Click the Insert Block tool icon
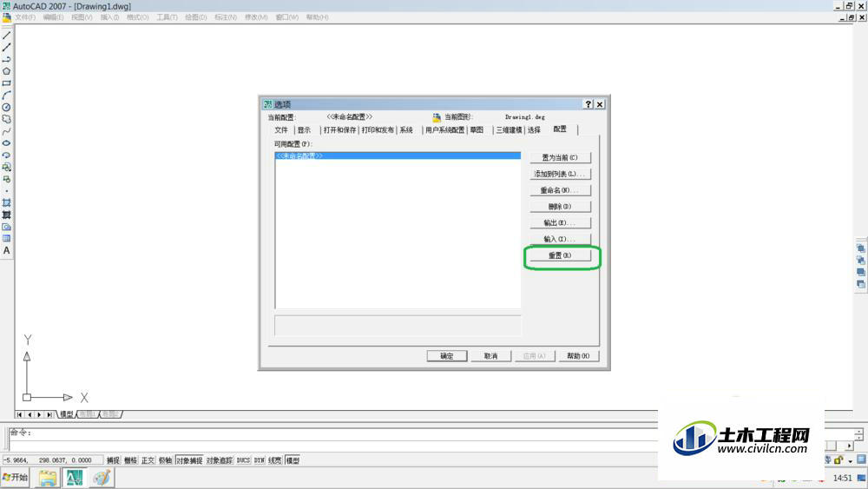Screen dimensions: 868x489 7,167
